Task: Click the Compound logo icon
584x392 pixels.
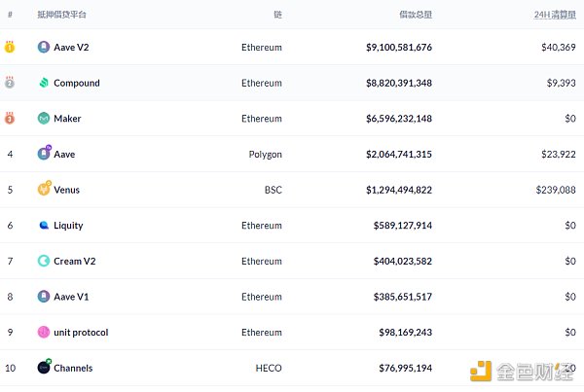Action: click(x=44, y=83)
